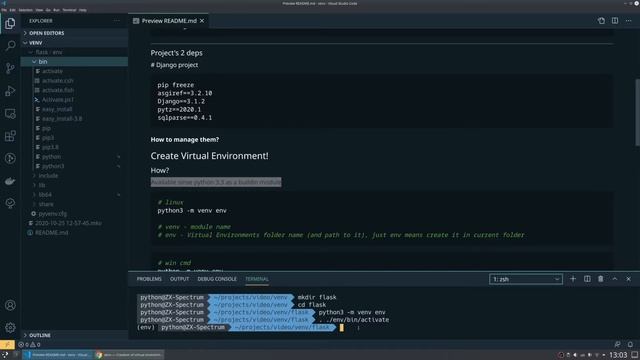Click the notifications bell in status bar
The image size is (640, 360).
tap(630, 344)
